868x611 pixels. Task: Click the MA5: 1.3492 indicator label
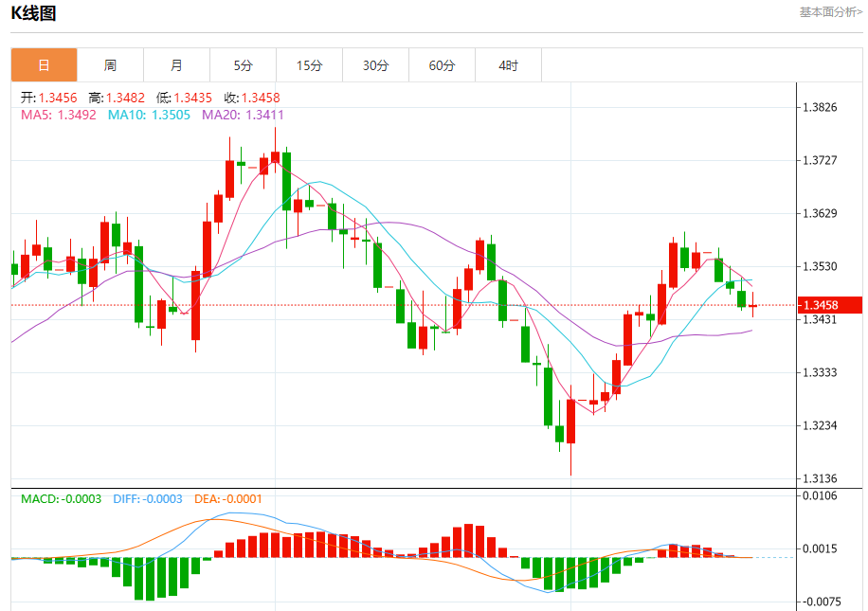tap(58, 116)
